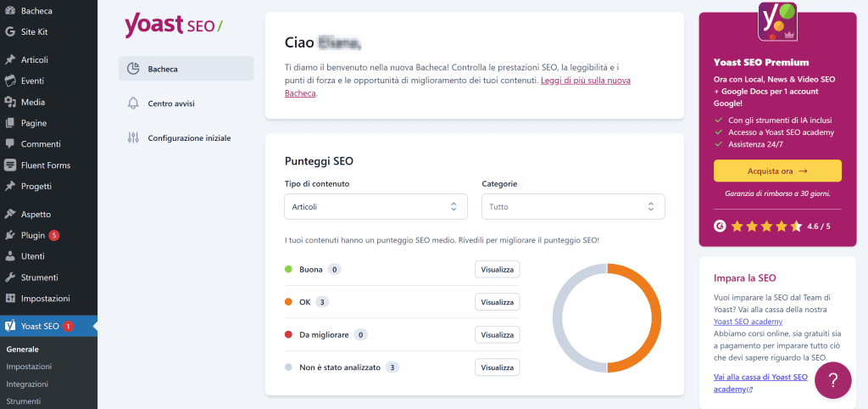This screenshot has height=409, width=868.
Task: Click the Non è stato analizzato count 3
Action: pos(392,367)
